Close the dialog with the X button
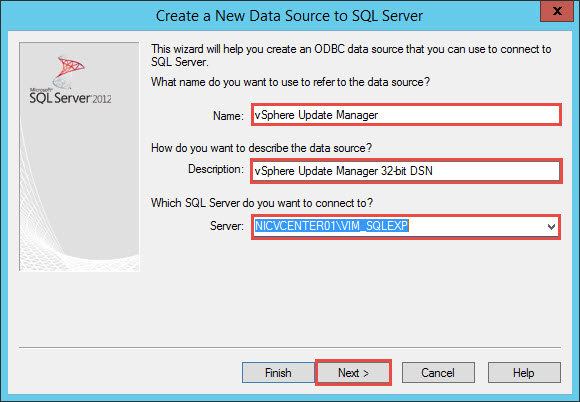Screen dimensions: 580x402 pos(557,11)
